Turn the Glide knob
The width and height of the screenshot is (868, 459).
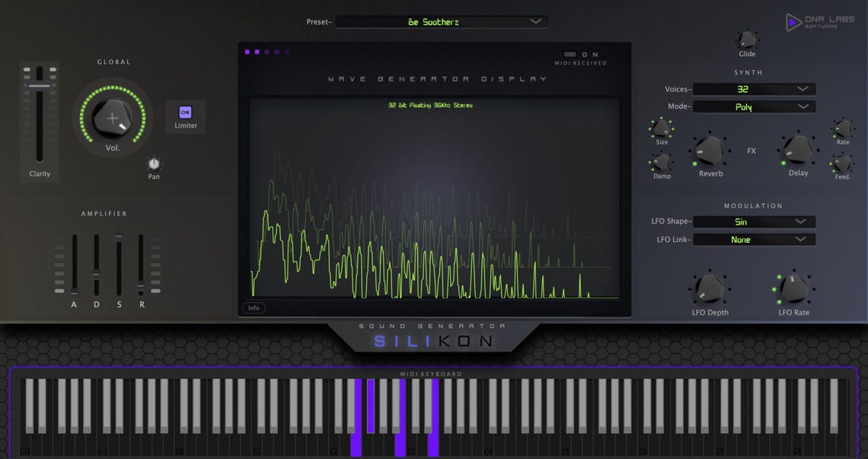click(x=747, y=40)
